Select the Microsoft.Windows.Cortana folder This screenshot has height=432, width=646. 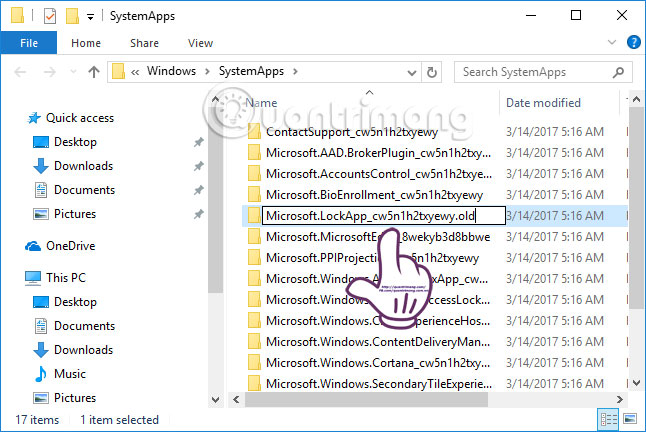pyautogui.click(x=378, y=363)
